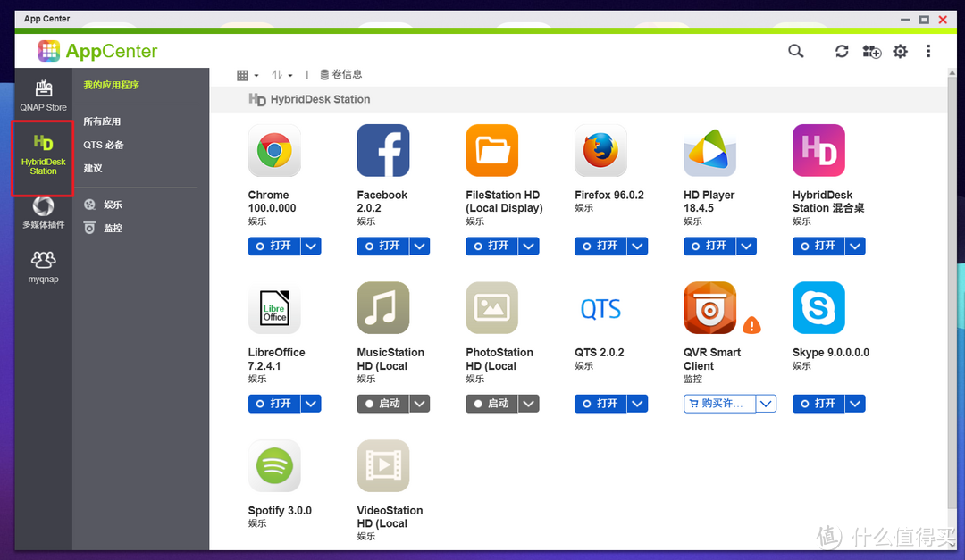Open App Center settings gear
Viewport: 965px width, 560px height.
tap(900, 52)
